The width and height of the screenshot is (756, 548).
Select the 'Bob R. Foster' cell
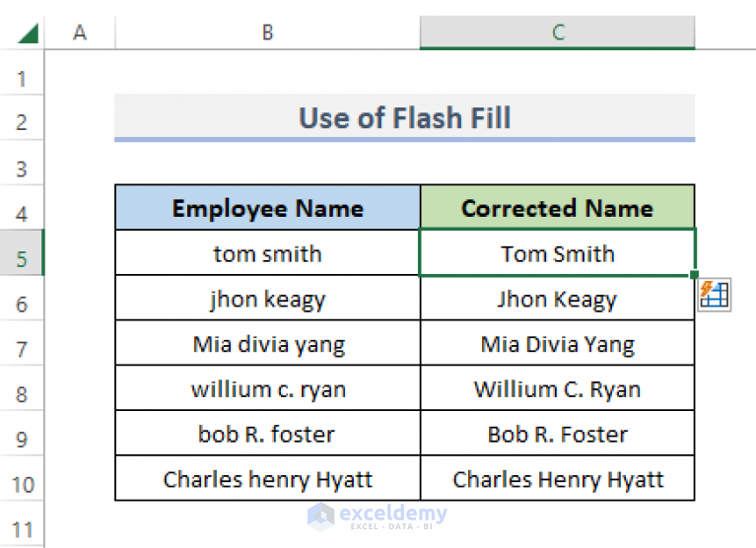[x=557, y=435]
